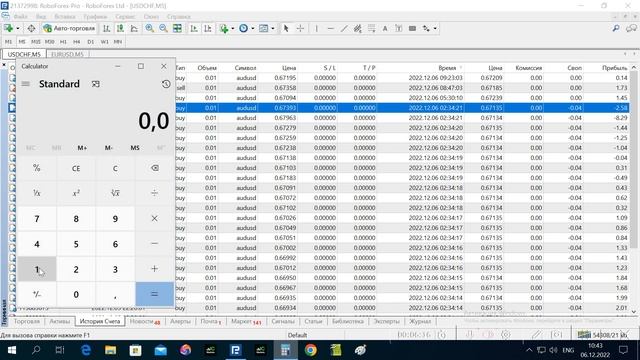Click calculator square root button

pyautogui.click(x=115, y=193)
